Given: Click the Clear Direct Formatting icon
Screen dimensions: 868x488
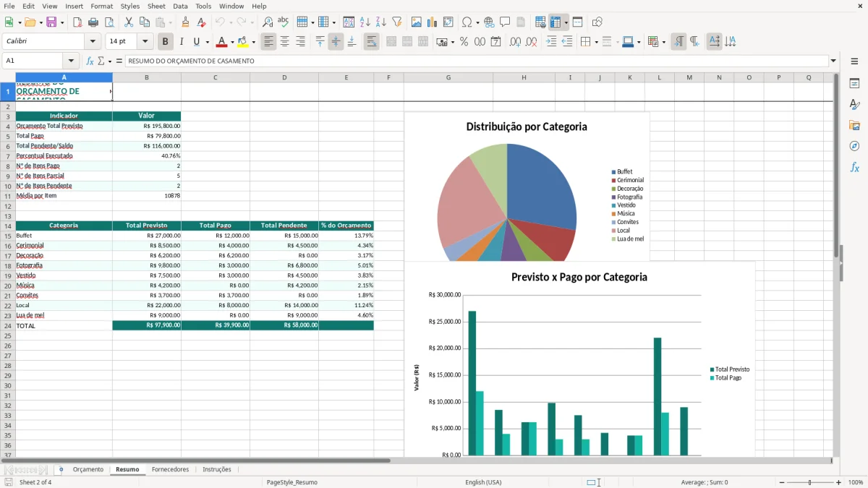Looking at the screenshot, I should [201, 22].
